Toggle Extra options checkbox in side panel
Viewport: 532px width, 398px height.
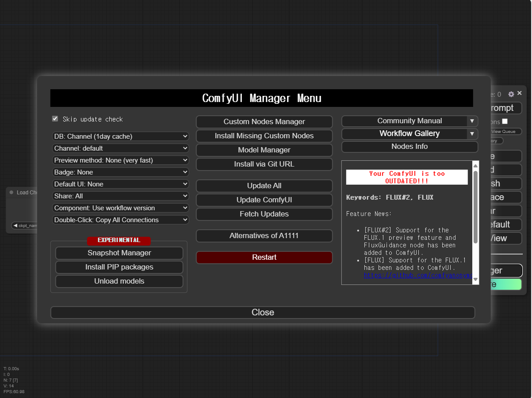pos(505,121)
